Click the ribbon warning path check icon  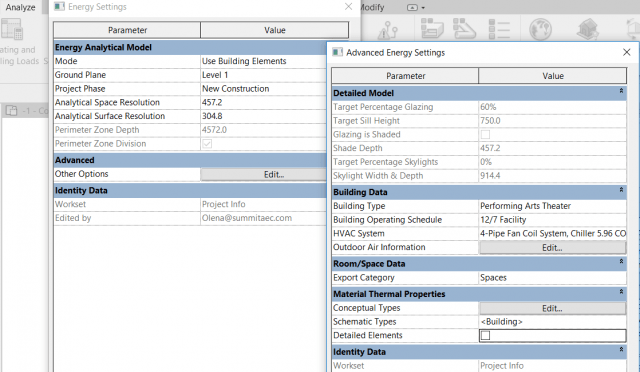387,30
